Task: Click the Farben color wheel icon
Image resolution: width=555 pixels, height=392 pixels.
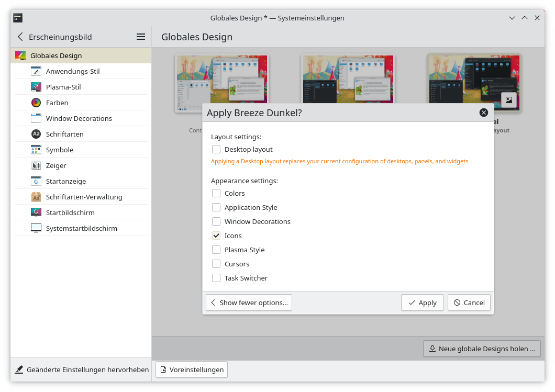Action: [36, 103]
